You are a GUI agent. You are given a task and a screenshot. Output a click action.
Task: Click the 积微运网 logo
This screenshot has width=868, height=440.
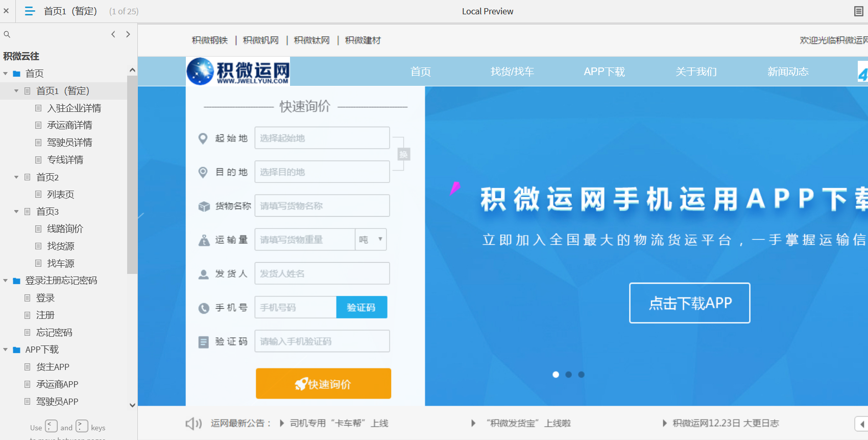(238, 72)
